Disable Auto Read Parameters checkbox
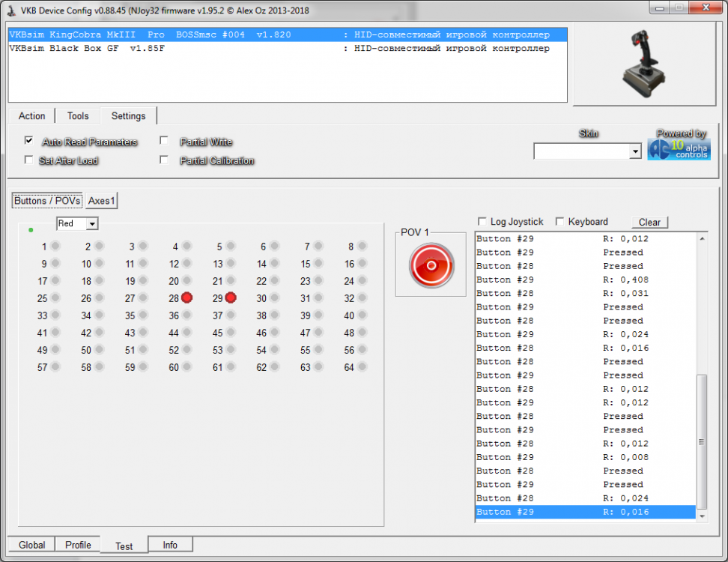This screenshot has height=562, width=728. (x=28, y=140)
